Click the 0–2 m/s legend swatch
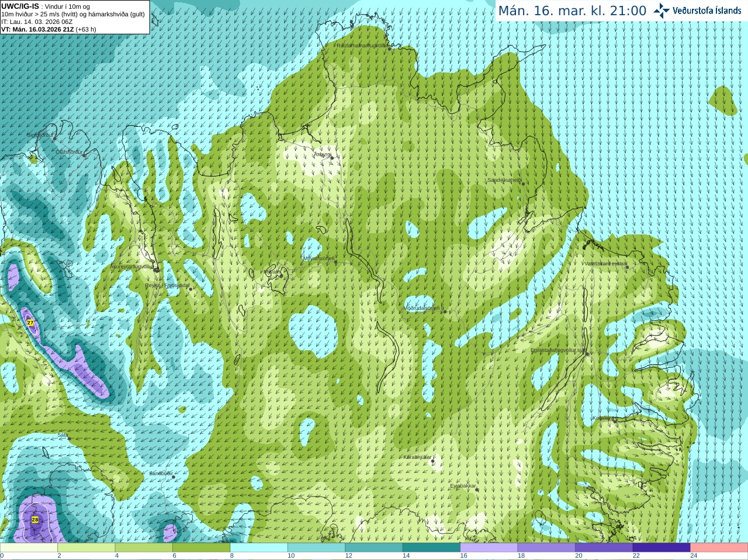The height and width of the screenshot is (560, 748). click(x=29, y=548)
